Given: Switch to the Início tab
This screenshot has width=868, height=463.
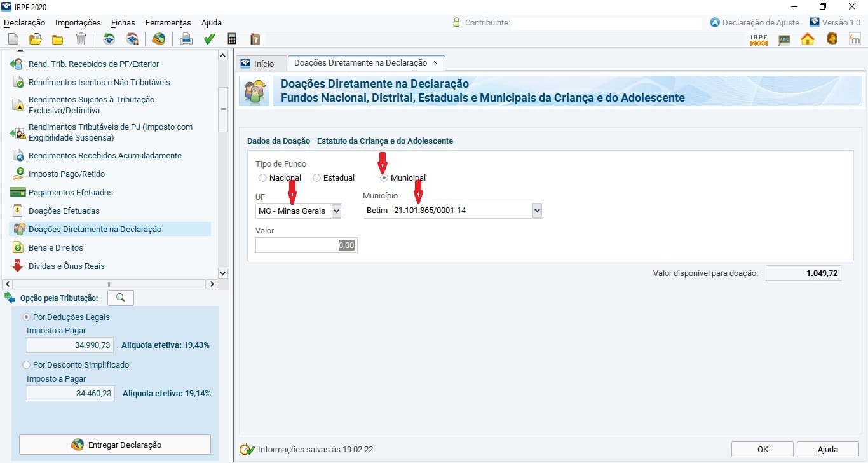Looking at the screenshot, I should click(x=257, y=64).
